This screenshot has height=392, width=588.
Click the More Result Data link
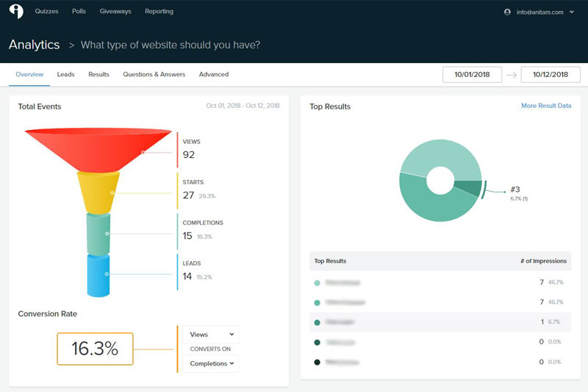(546, 106)
